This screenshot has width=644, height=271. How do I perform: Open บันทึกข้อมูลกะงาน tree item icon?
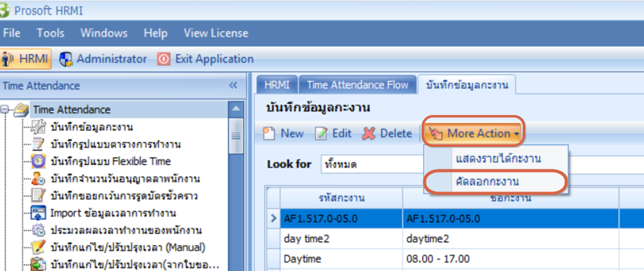[x=39, y=127]
